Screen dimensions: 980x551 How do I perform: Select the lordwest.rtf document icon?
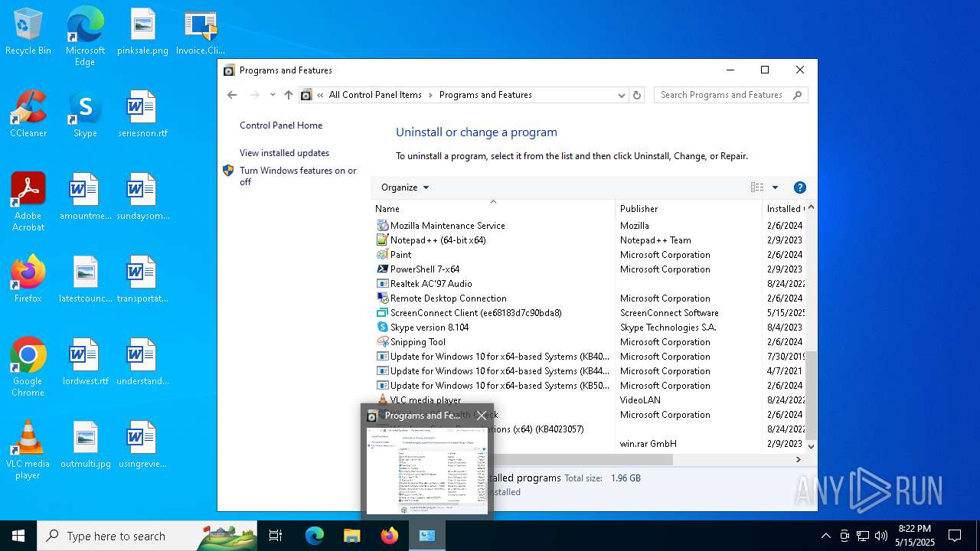(x=85, y=363)
